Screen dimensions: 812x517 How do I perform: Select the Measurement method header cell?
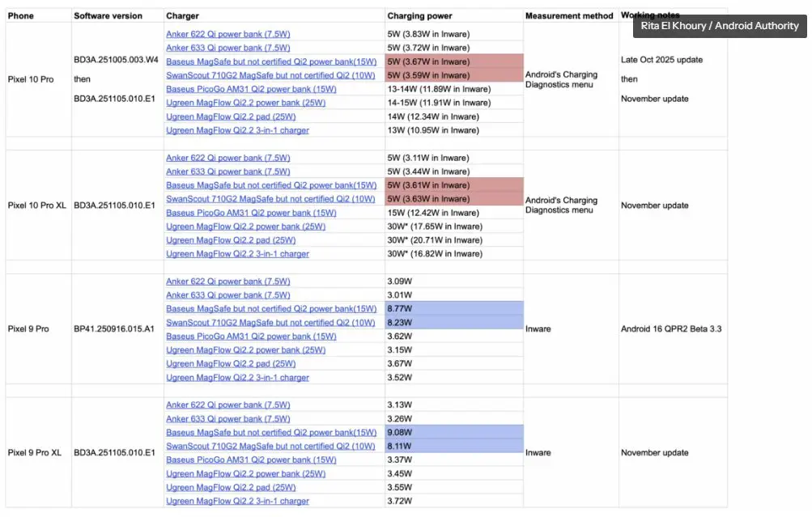pos(568,16)
